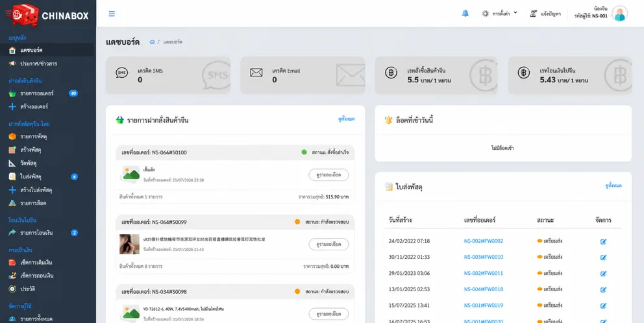The height and width of the screenshot is (323, 644).
Task: Click ดูทั้งหมด in the ใบส่งพัสดุ panel
Action: (613, 185)
